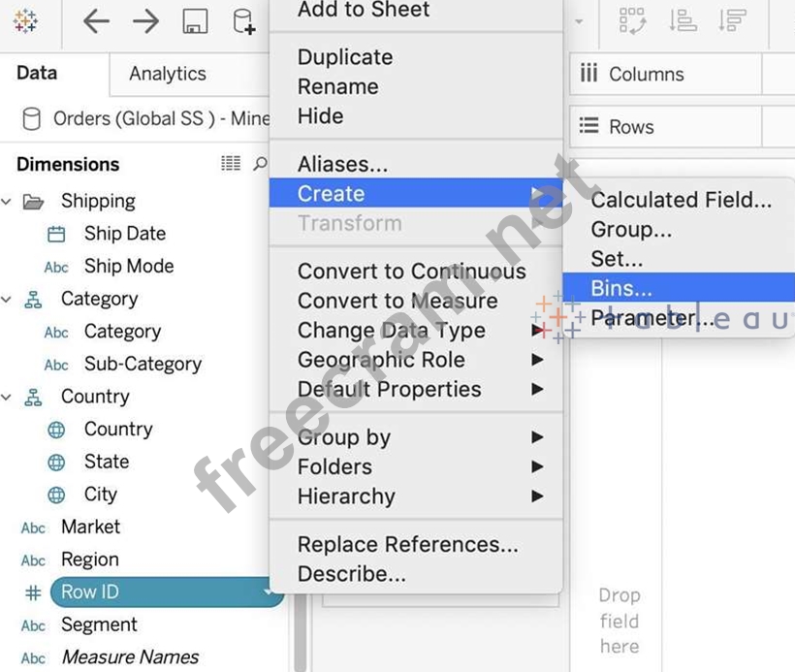The image size is (795, 672).
Task: Click the Tableau logo start icon
Action: click(x=26, y=21)
